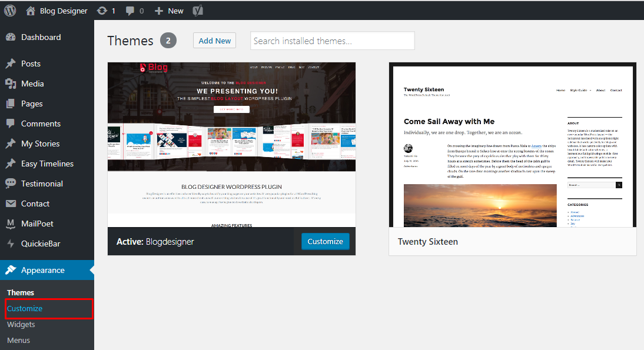Image resolution: width=644 pixels, height=350 pixels.
Task: Open the WordPress logo menu
Action: click(x=10, y=11)
